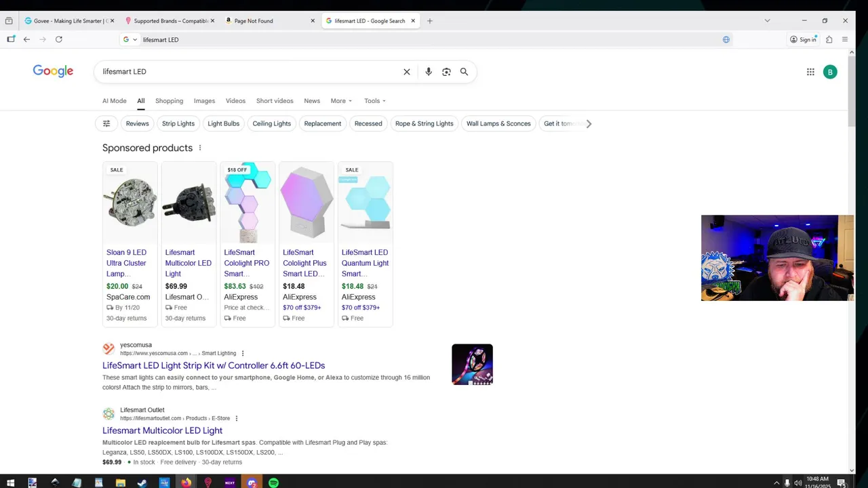Viewport: 868px width, 488px height.
Task: Switch to AI Mode search
Action: pos(114,101)
